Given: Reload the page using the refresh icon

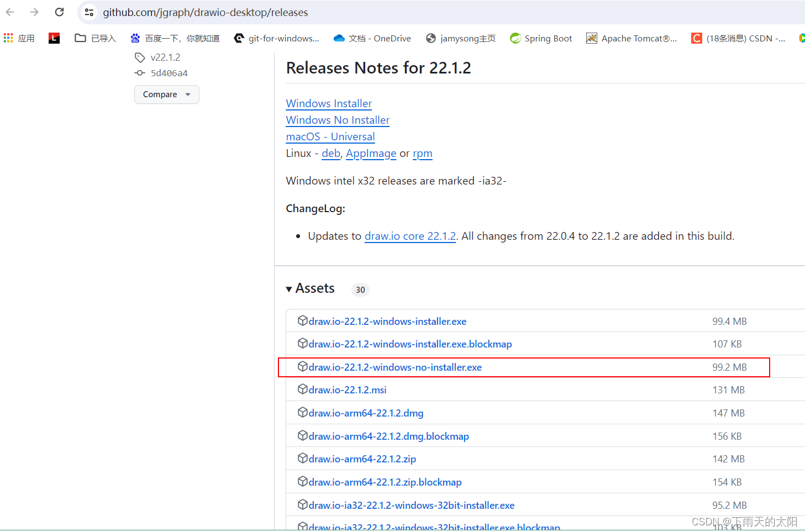Looking at the screenshot, I should click(x=59, y=12).
